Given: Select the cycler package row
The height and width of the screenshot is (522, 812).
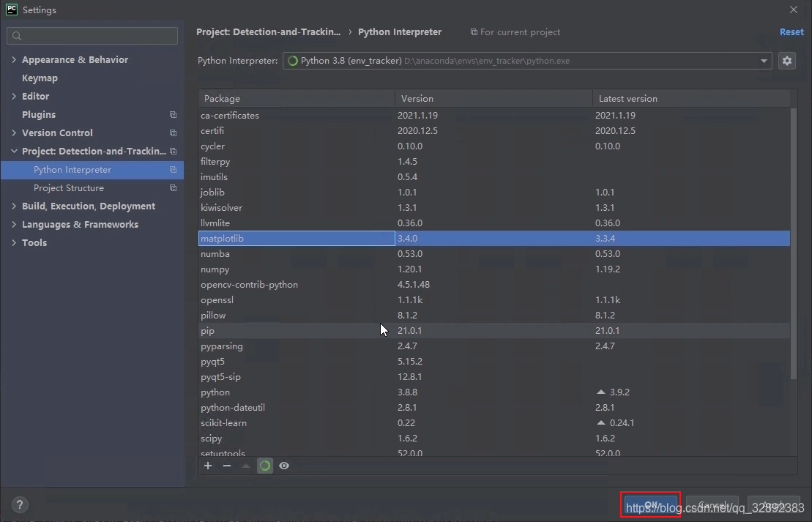Looking at the screenshot, I should point(494,146).
